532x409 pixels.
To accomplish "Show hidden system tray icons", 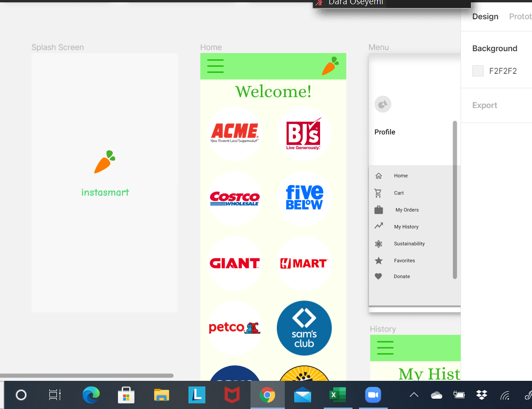I will tap(414, 395).
